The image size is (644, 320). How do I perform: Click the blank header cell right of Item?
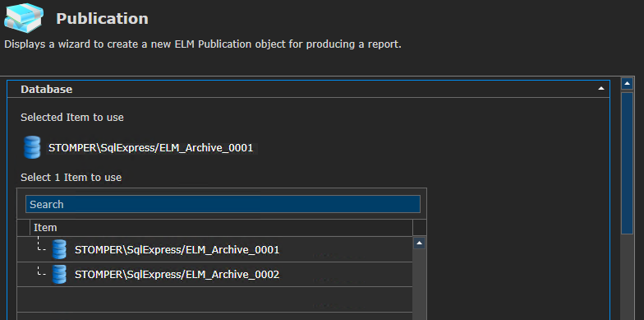coord(419,227)
